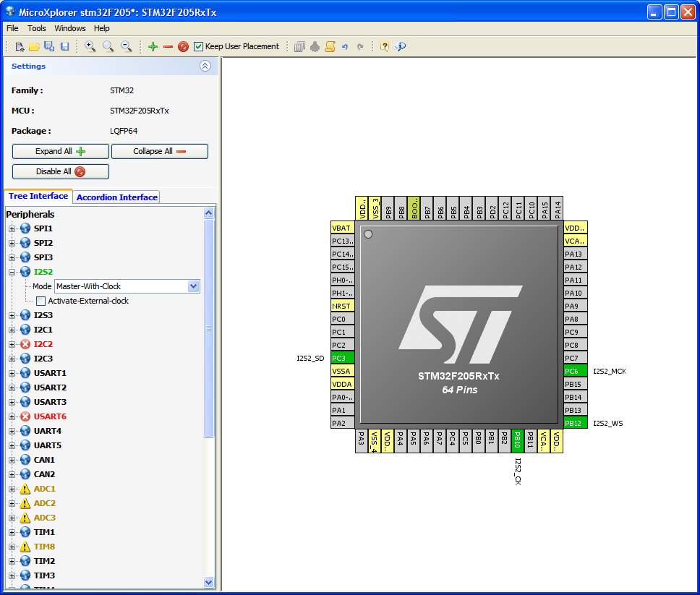Screen dimensions: 700x595
Task: Open a project with the folder icon
Action: coord(34,46)
